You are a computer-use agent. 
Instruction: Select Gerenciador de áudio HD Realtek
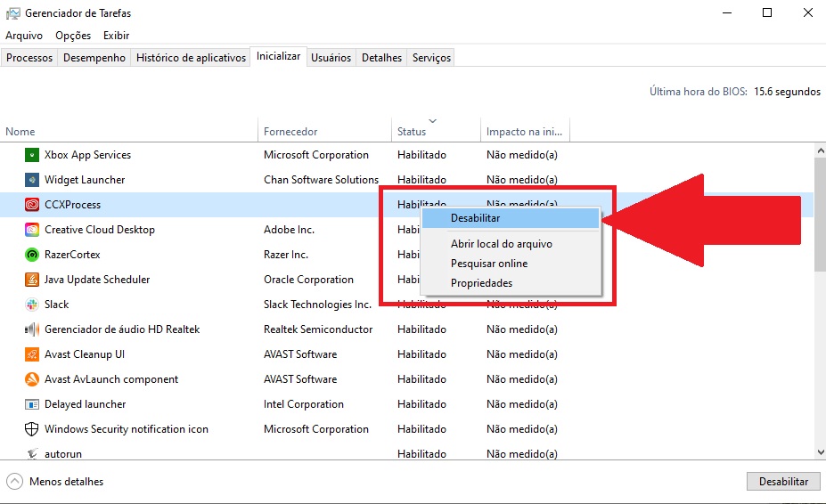click(122, 329)
